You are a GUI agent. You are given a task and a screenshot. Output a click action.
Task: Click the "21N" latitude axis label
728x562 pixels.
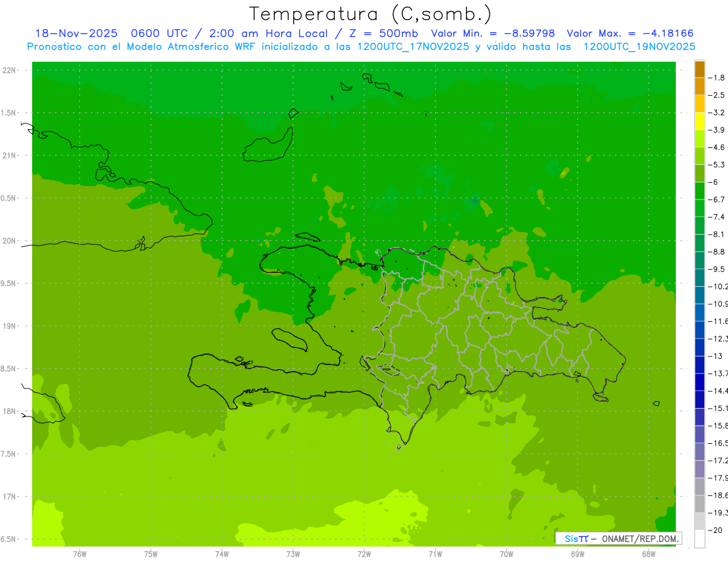point(10,156)
